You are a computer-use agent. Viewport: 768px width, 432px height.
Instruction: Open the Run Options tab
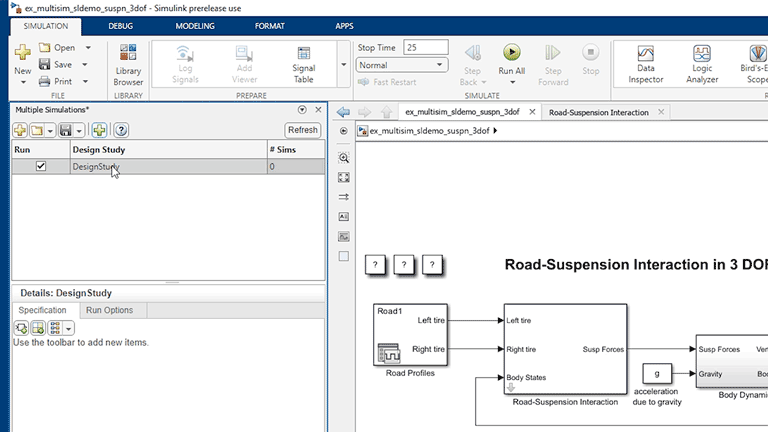point(109,310)
